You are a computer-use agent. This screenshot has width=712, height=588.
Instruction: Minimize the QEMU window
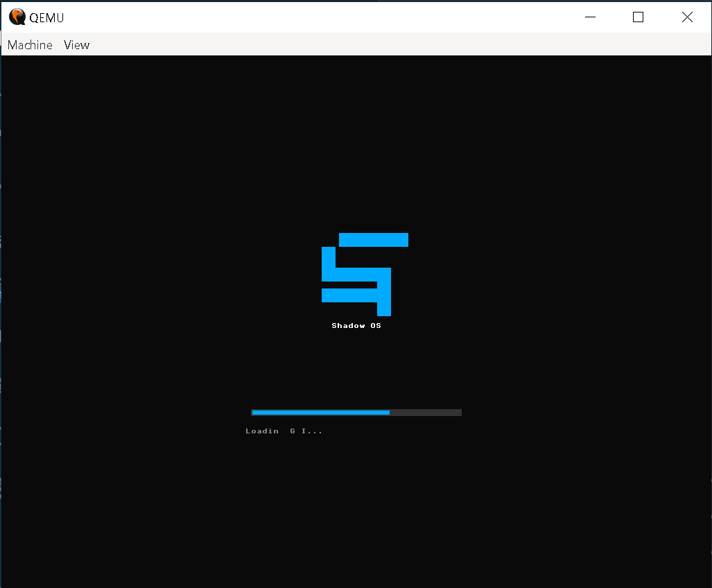point(590,17)
